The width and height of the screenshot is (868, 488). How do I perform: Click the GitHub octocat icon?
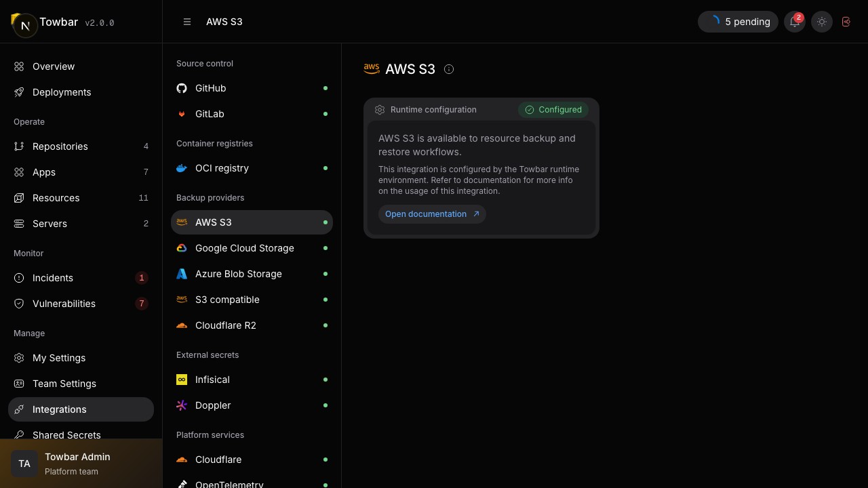[x=182, y=88]
